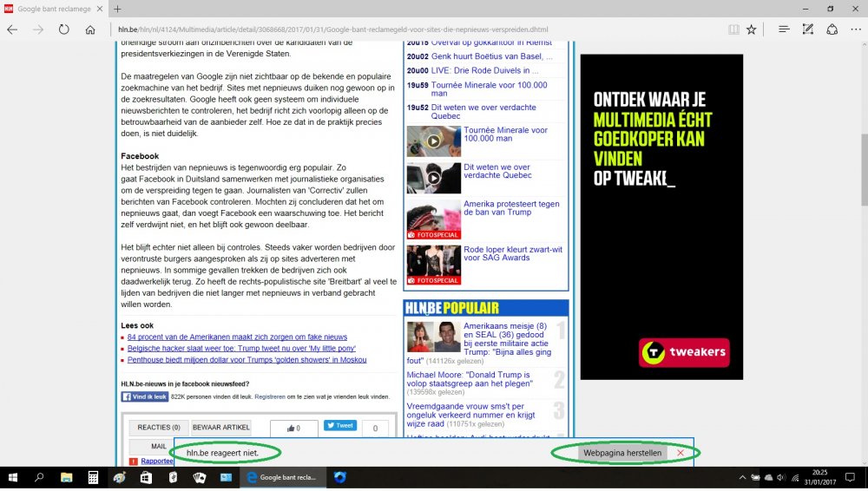Viewport: 868px width, 491px height.
Task: Click Facebook Vind ik leuk button
Action: (144, 397)
